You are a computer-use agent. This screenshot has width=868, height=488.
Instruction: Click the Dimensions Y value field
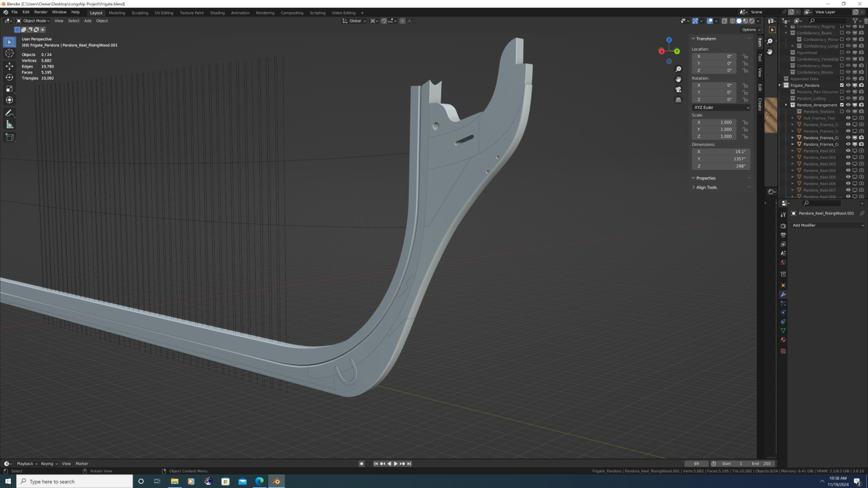721,158
